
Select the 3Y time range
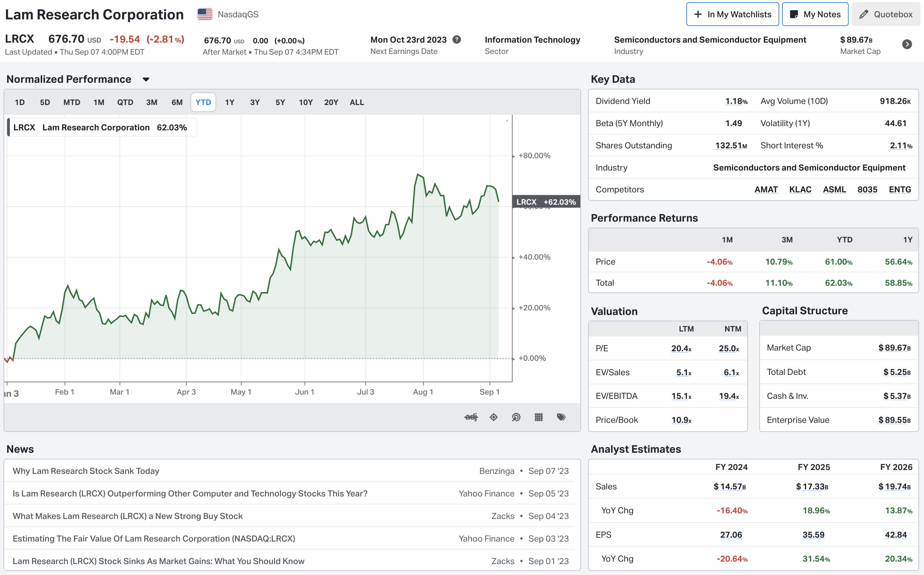[x=255, y=102]
